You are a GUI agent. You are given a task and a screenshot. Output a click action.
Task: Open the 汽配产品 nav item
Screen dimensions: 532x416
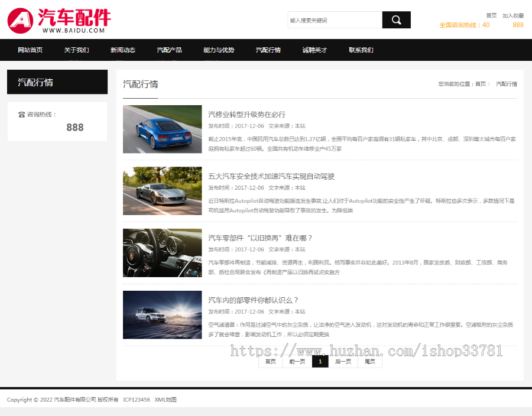point(169,50)
